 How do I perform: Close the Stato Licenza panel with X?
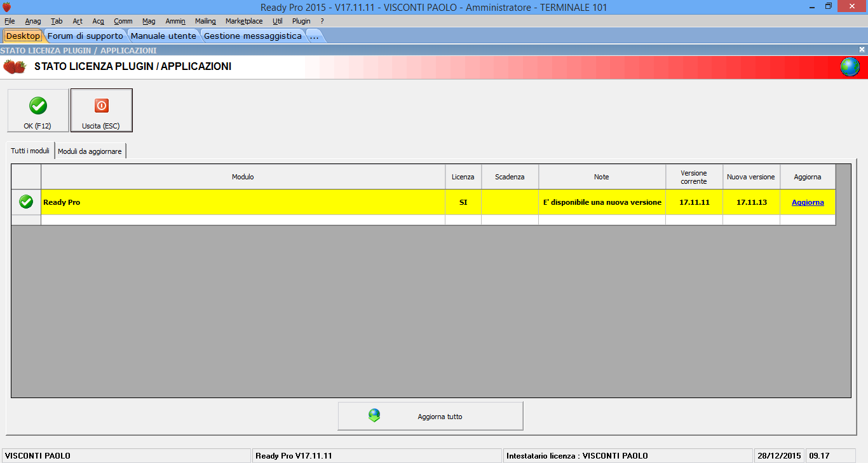(x=862, y=50)
